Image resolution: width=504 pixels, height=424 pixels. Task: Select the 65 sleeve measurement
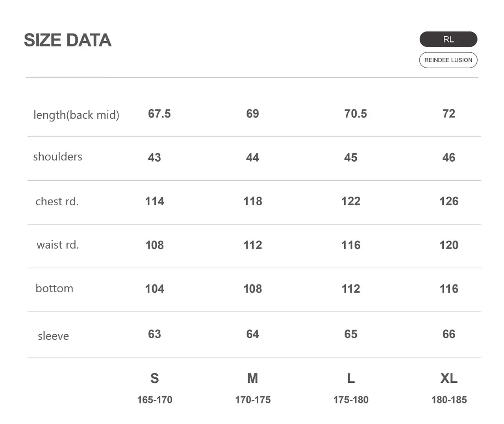point(351,334)
